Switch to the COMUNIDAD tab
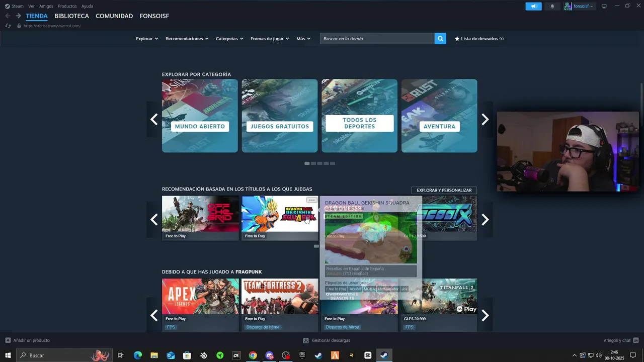 114,16
